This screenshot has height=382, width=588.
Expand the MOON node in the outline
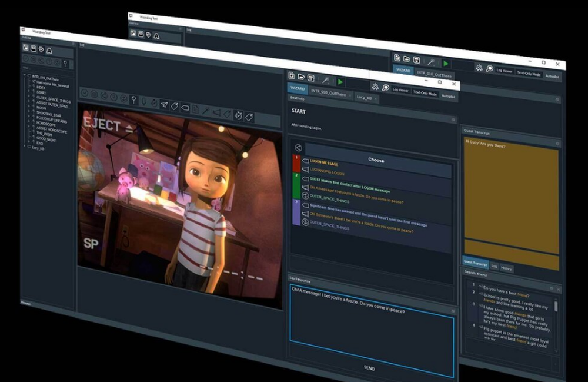click(29, 106)
